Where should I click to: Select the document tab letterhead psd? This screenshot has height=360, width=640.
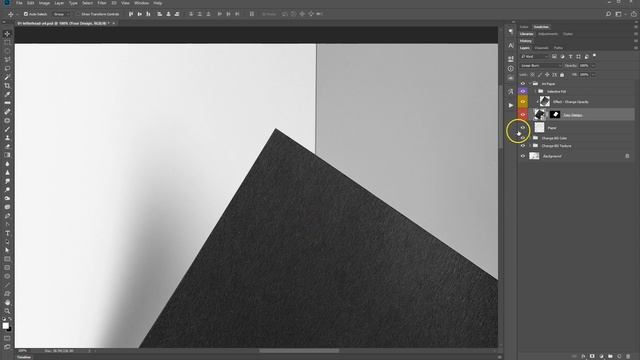(64, 23)
